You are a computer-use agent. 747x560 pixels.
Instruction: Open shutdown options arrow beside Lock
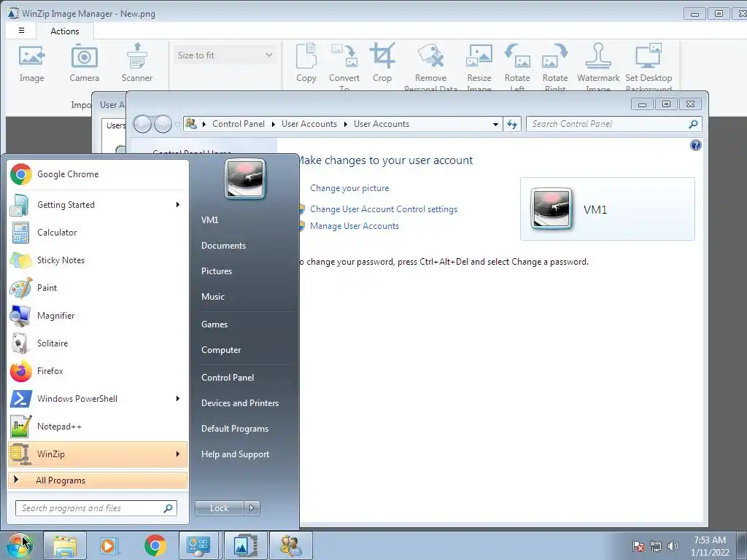(x=252, y=508)
